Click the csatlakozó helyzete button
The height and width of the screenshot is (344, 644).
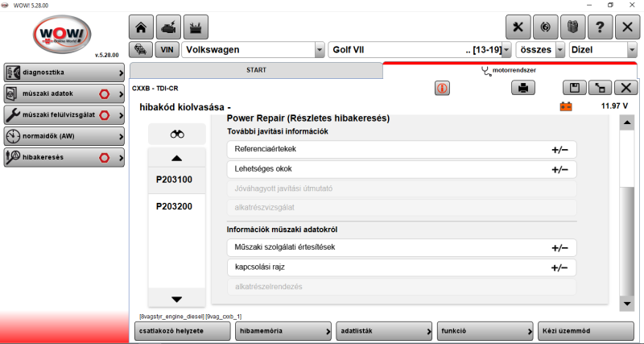tap(183, 331)
